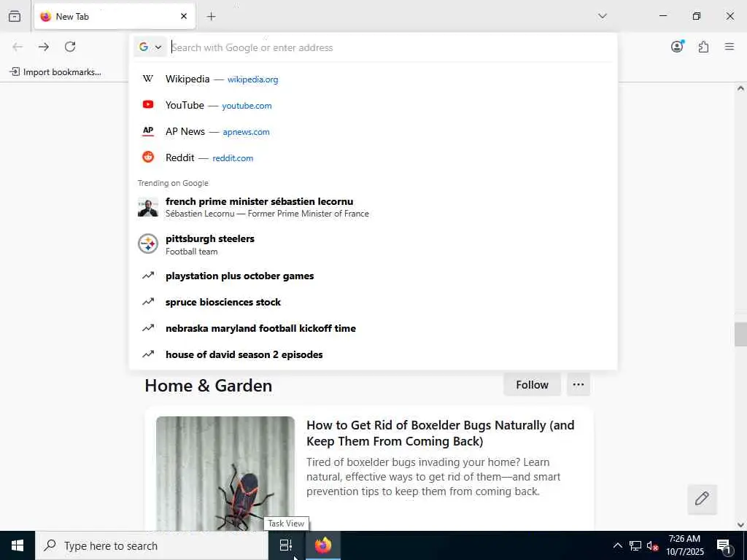This screenshot has height=560, width=747.
Task: Open the notification center icon
Action: click(724, 545)
